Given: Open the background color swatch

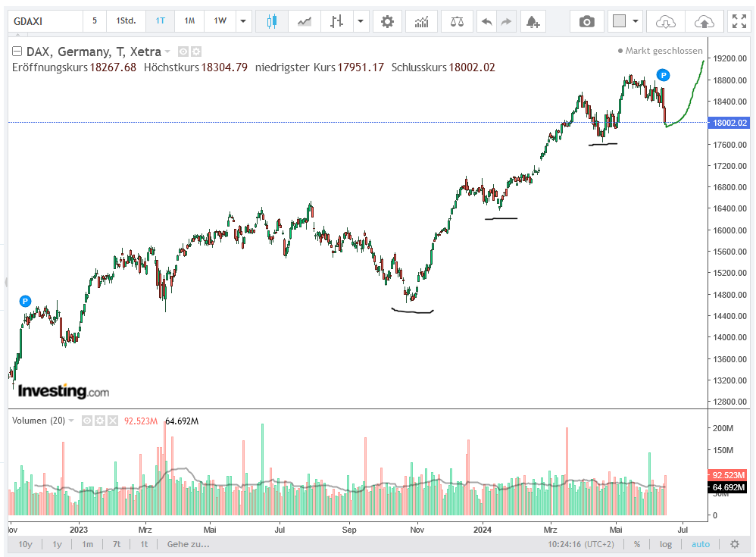Looking at the screenshot, I should tap(618, 21).
